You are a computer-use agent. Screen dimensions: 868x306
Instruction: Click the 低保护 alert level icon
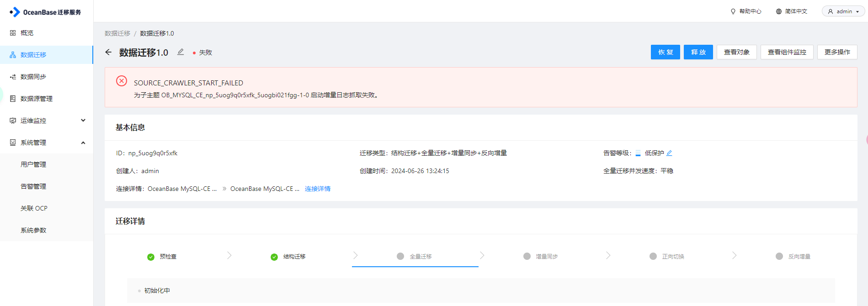point(638,153)
